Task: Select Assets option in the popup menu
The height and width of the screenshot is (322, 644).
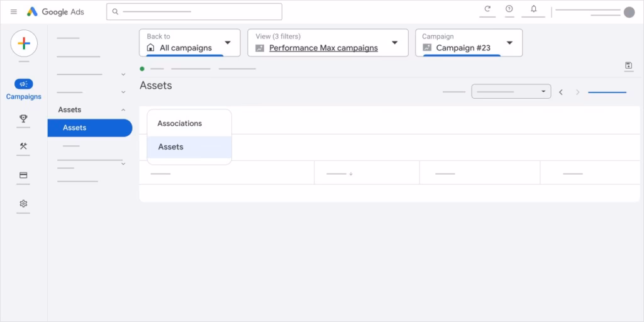Action: pyautogui.click(x=171, y=147)
